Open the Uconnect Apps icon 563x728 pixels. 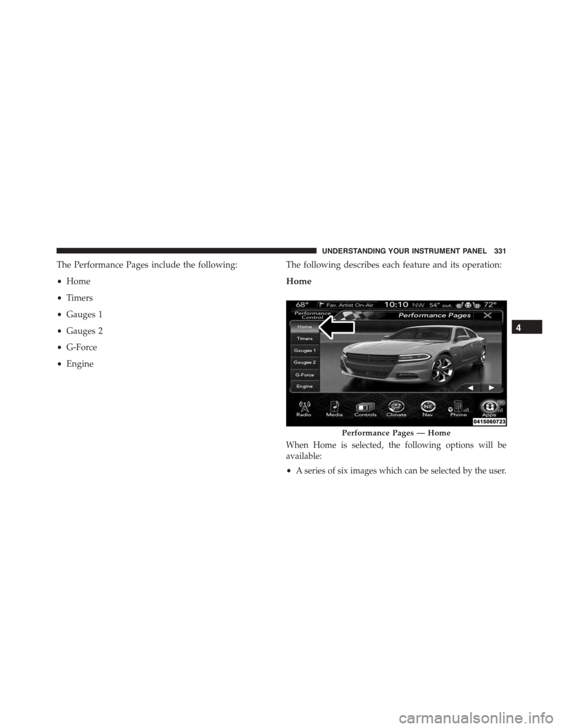click(489, 409)
